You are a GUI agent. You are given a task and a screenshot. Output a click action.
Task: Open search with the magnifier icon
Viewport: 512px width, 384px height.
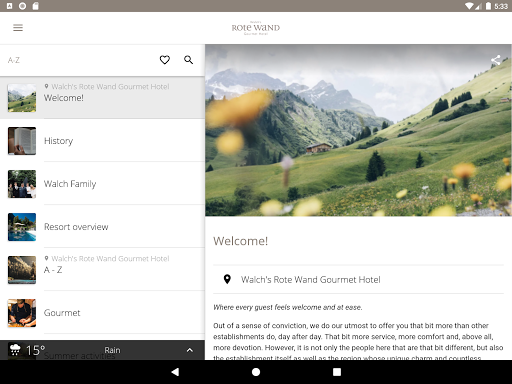189,60
